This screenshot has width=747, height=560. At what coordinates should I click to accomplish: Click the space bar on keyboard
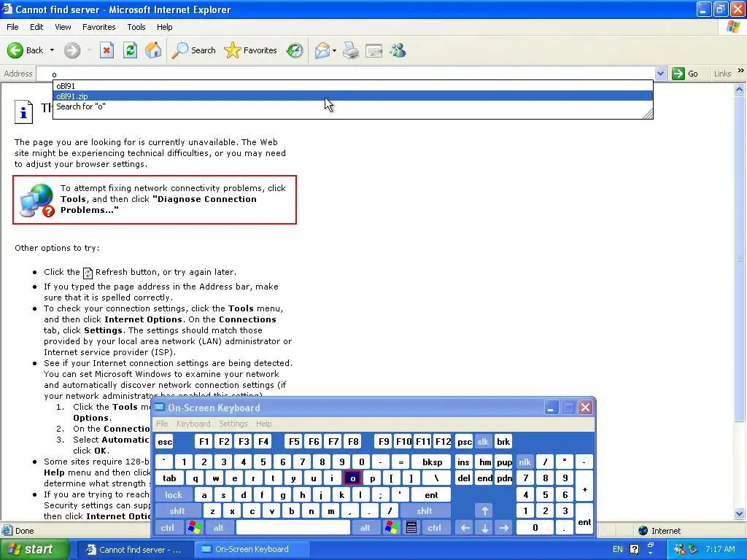tap(293, 527)
